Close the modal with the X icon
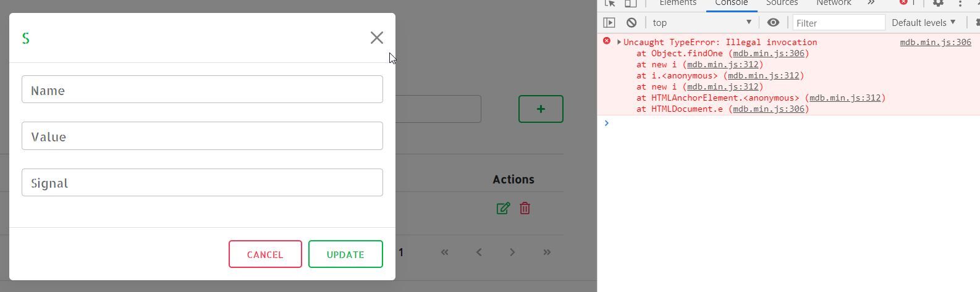980x292 pixels. pyautogui.click(x=377, y=38)
